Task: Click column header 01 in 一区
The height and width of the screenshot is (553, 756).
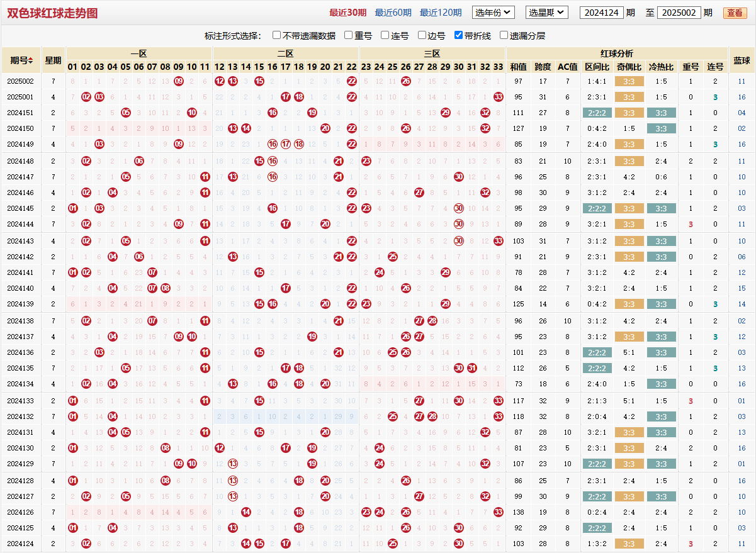Action: [x=73, y=67]
